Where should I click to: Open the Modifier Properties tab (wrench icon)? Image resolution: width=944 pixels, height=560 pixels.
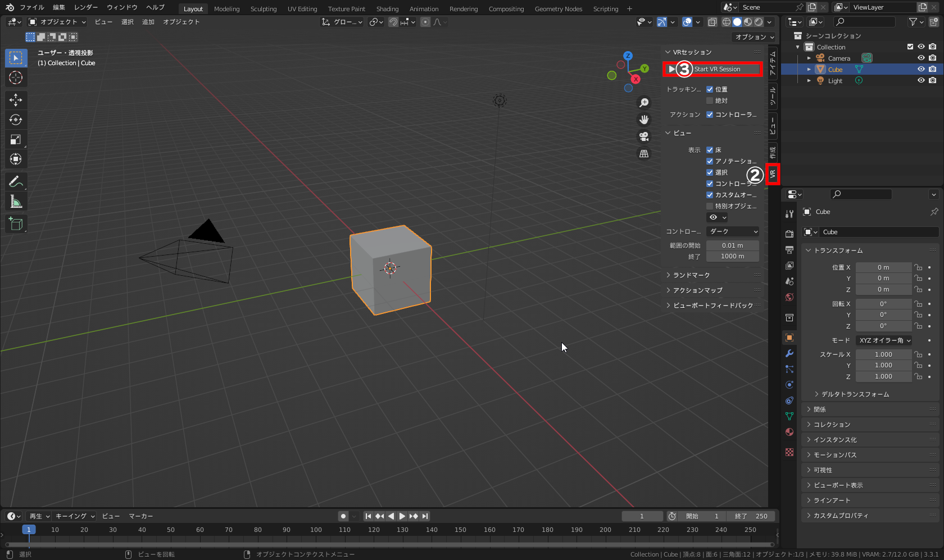pos(789,353)
